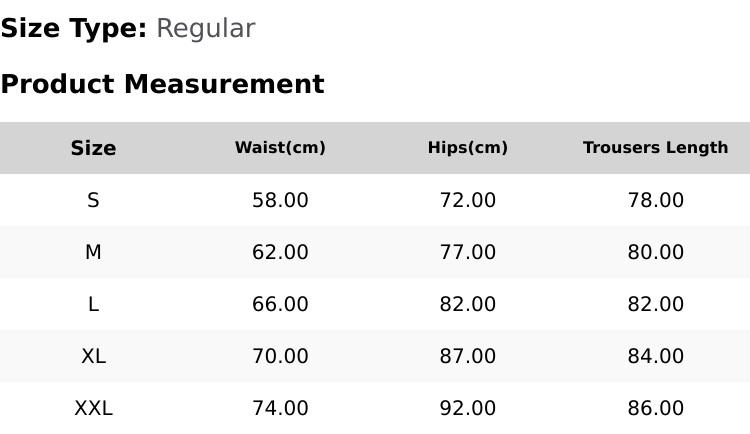Select the XXL size row label

click(93, 409)
